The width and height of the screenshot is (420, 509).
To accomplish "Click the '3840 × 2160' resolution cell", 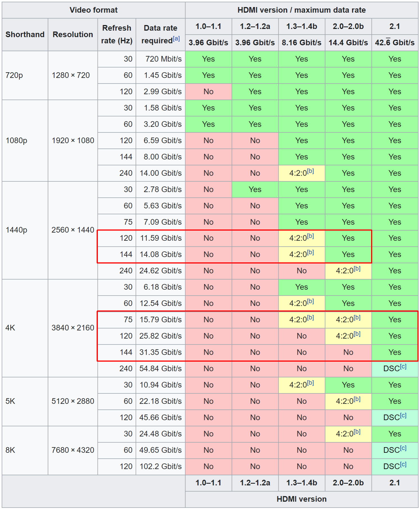I will pyautogui.click(x=73, y=328).
